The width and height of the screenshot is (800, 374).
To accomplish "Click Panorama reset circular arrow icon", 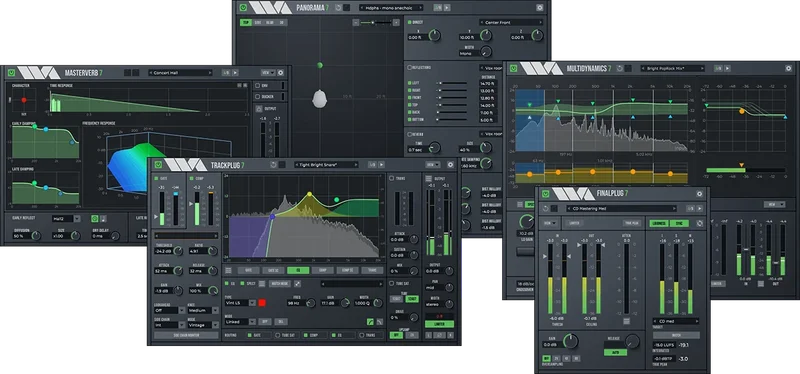I will [x=338, y=8].
